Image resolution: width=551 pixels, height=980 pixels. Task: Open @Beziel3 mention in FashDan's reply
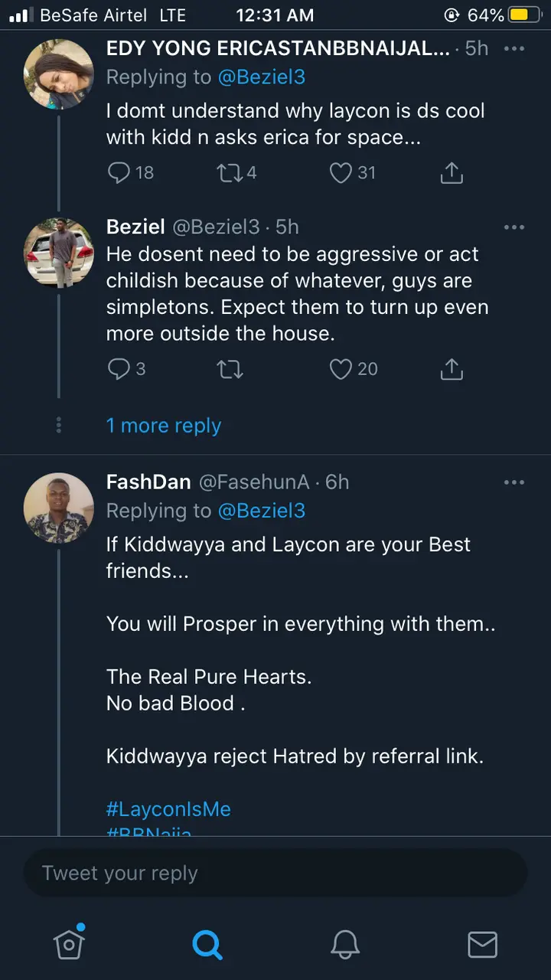point(262,511)
